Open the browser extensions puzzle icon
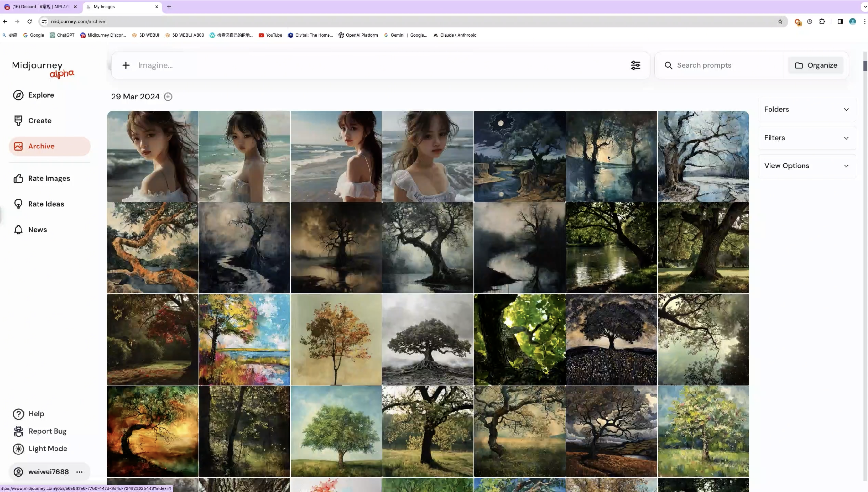Screen dimensions: 868x492 (x=822, y=21)
